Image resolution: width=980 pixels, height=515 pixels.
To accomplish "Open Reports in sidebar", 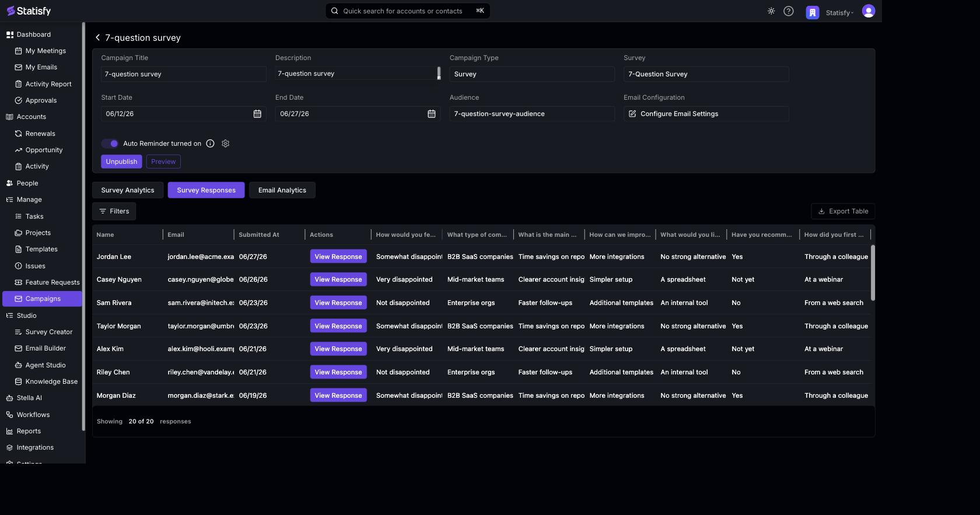I will point(23,431).
